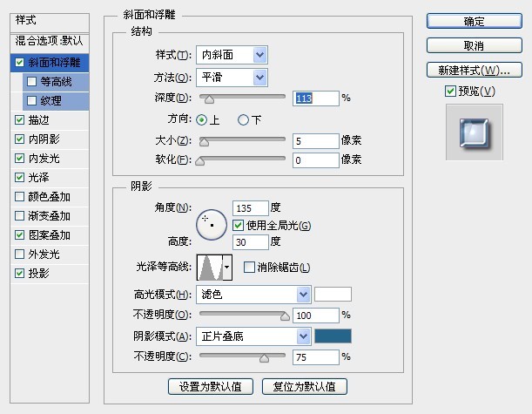Select the 等高线 (Contour) sub-item
The height and width of the screenshot is (414, 532).
point(56,82)
